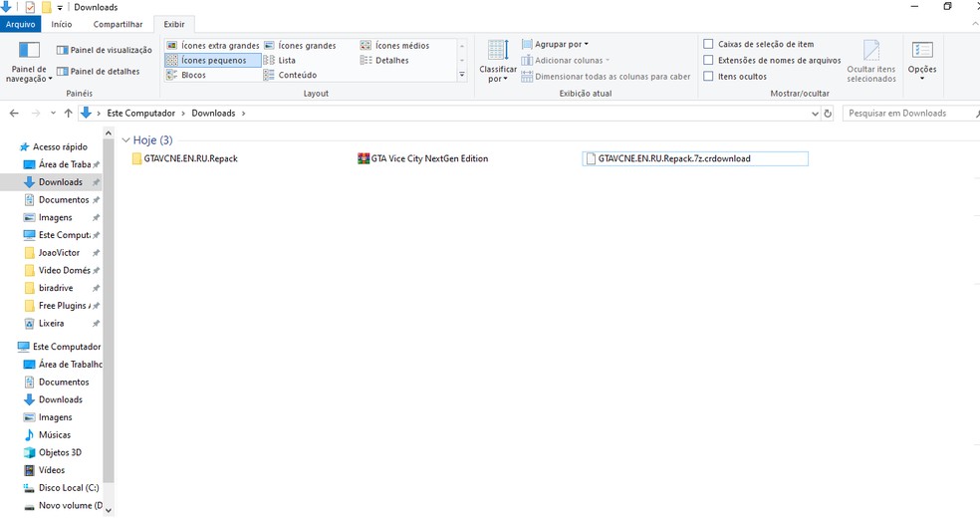Enable Itens ocultos checkbox
The height and width of the screenshot is (518, 980).
coord(708,77)
